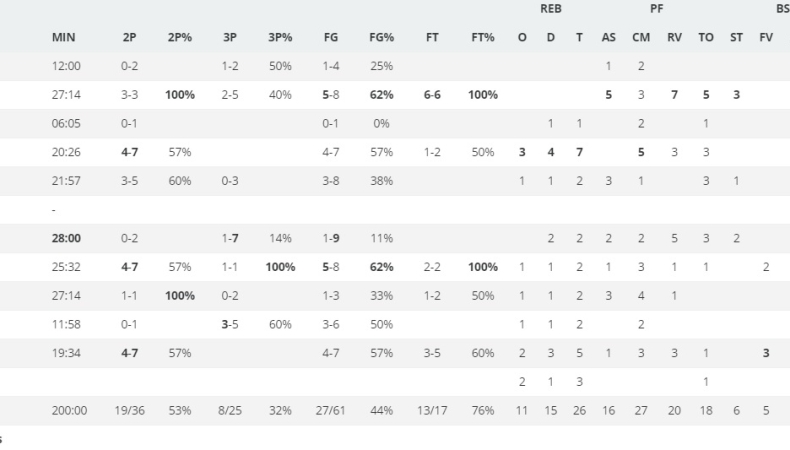Click the ST steals column header

(x=736, y=40)
